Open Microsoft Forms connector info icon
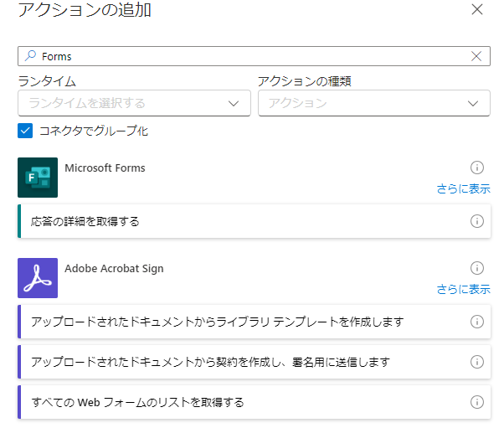The image size is (504, 428). click(477, 168)
